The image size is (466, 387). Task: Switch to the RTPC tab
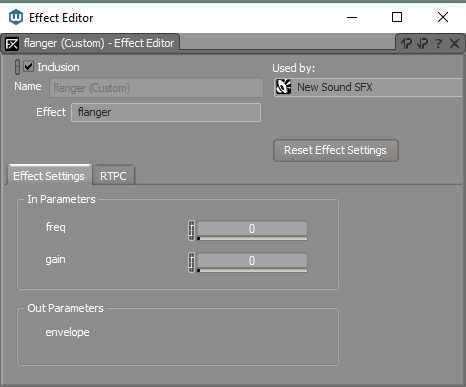[x=113, y=176]
